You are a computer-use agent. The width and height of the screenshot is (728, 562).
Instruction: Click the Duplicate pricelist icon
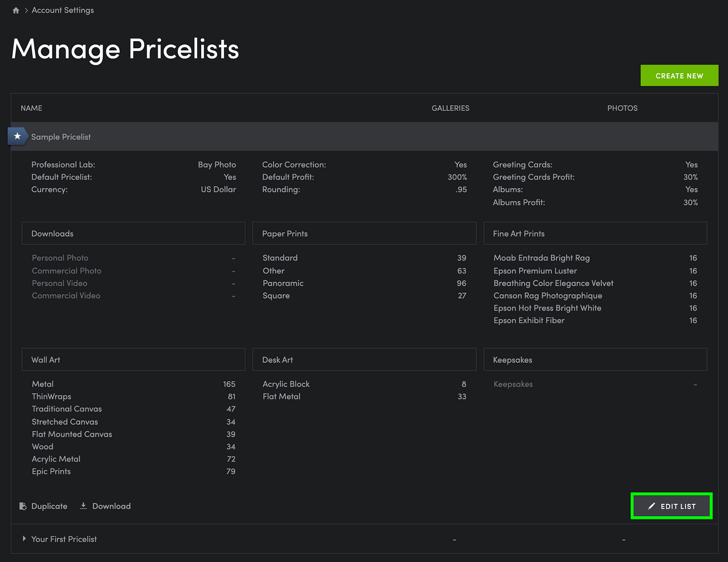tap(23, 506)
